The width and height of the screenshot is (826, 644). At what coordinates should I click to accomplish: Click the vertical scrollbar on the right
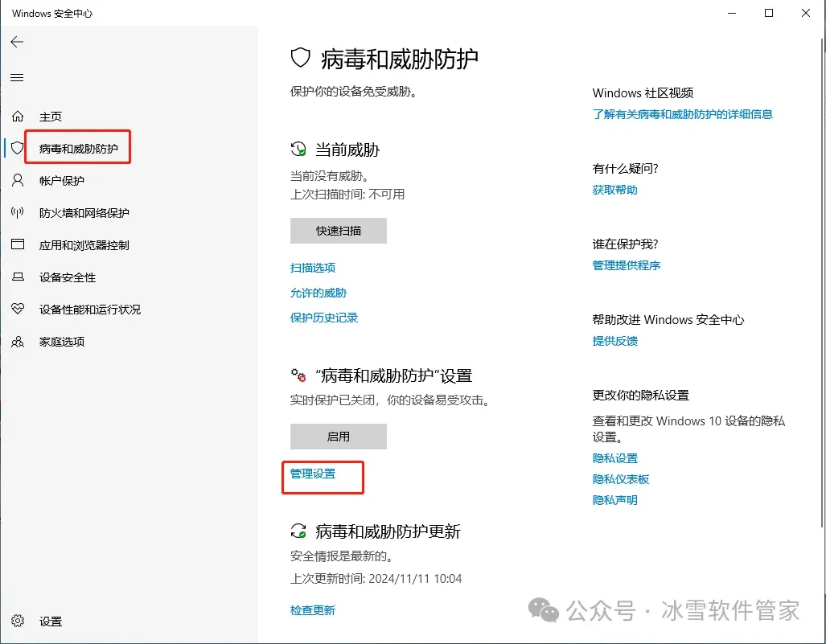pyautogui.click(x=823, y=281)
